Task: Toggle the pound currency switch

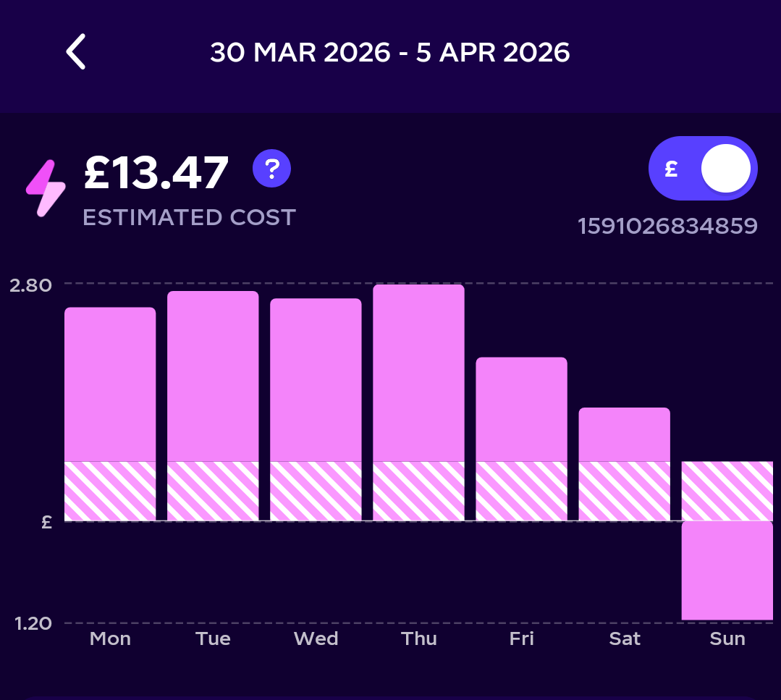Action: pyautogui.click(x=703, y=168)
